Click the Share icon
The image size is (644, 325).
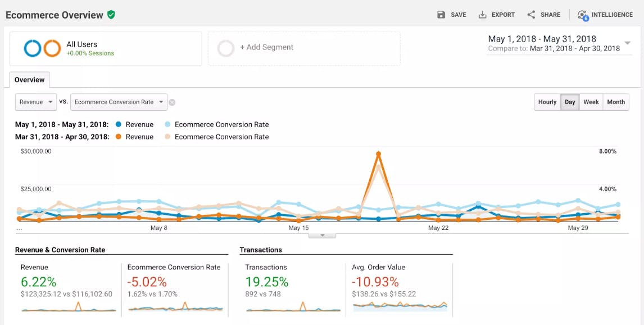click(531, 15)
